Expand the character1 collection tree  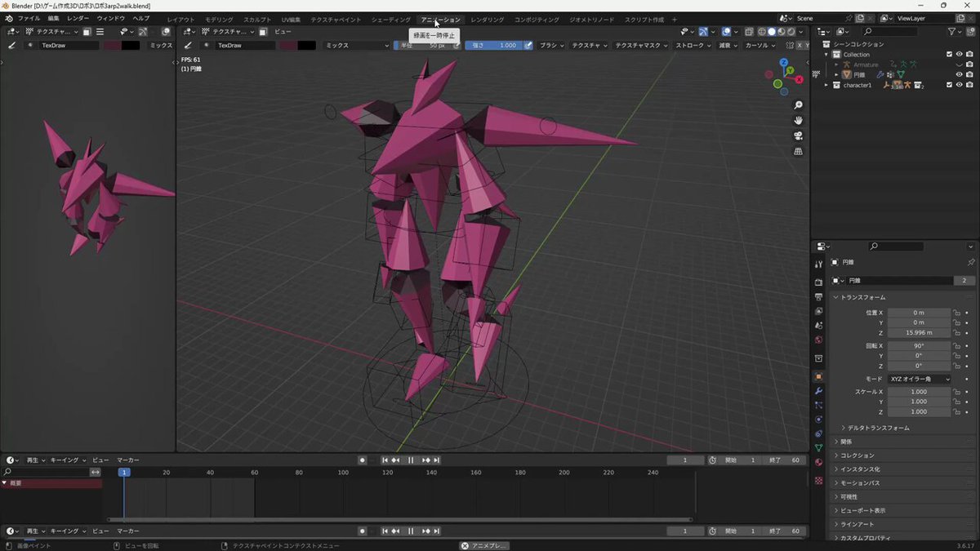826,85
